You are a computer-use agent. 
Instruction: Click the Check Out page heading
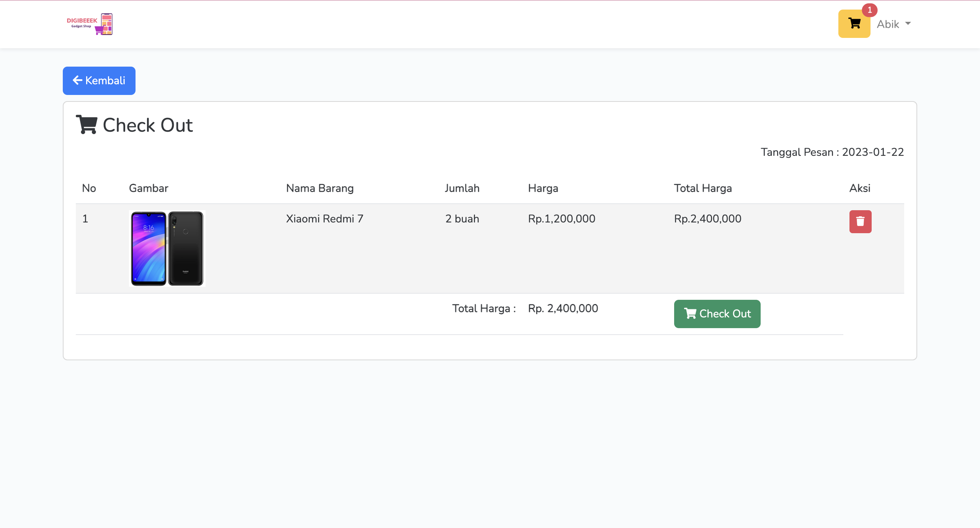[134, 125]
